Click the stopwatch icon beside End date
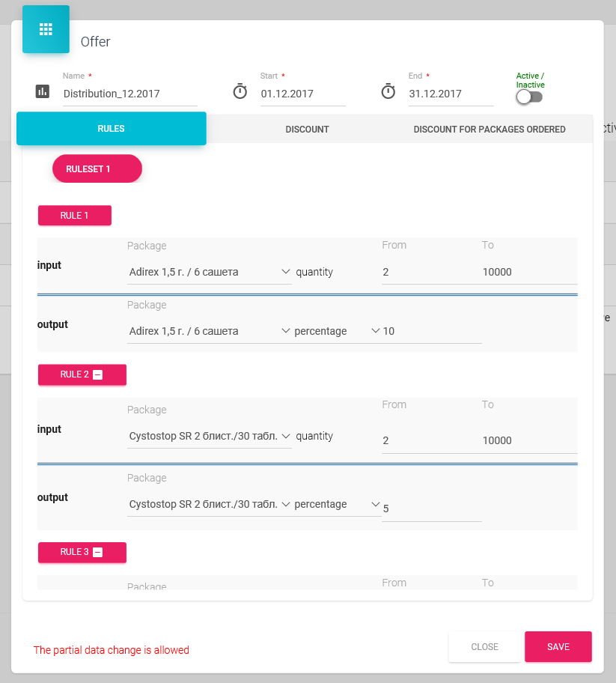The height and width of the screenshot is (683, 616). (x=388, y=91)
